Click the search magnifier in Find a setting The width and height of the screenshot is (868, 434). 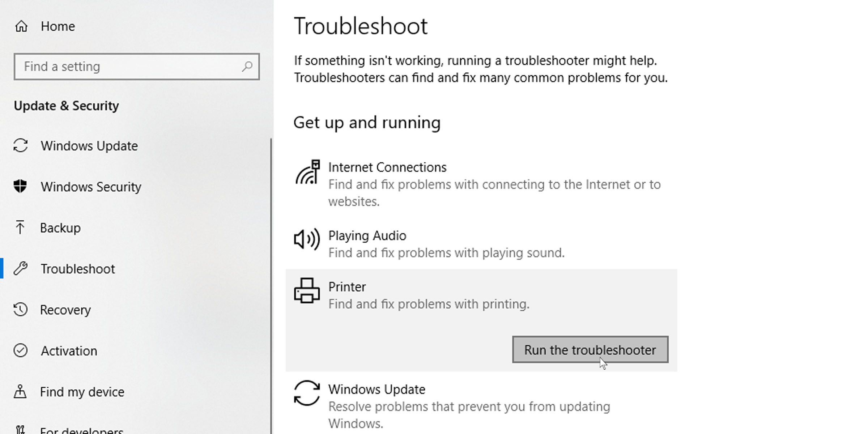pyautogui.click(x=247, y=66)
